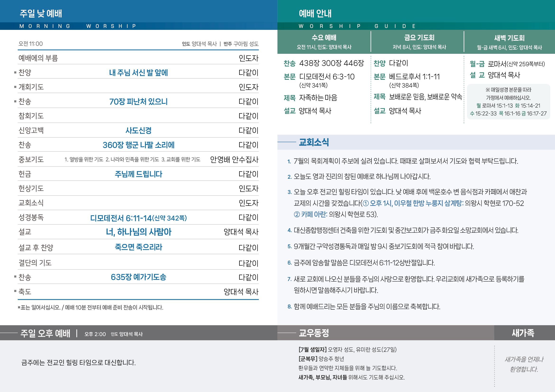The height and width of the screenshot is (392, 555).
Task: Click '환우들과 연약한 지체들을 위해' line
Action: 348,368
